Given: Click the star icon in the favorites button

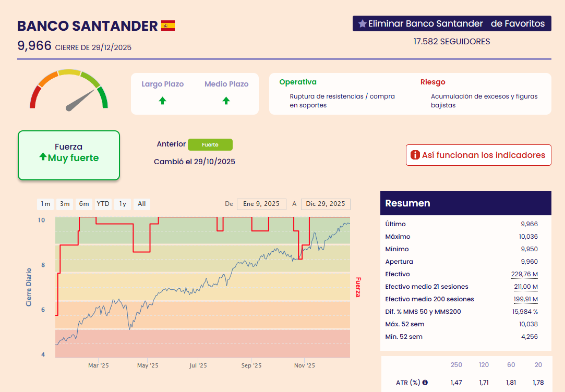Looking at the screenshot, I should pos(362,24).
